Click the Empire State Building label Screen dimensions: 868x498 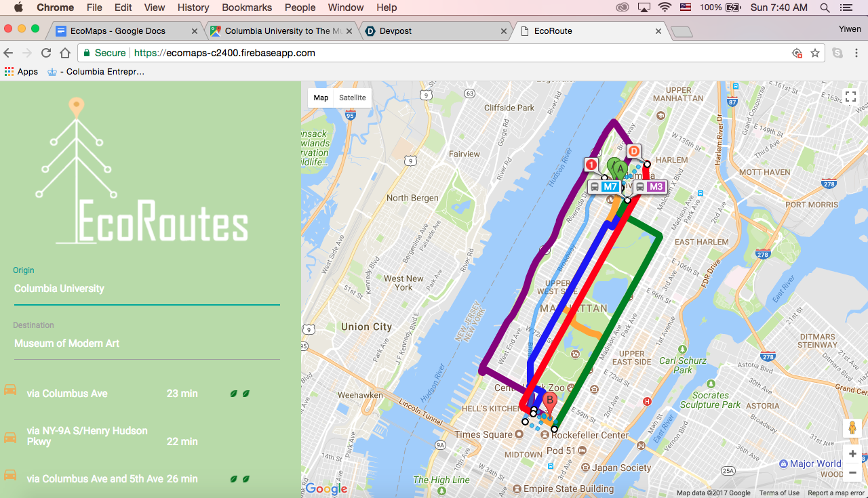point(568,489)
